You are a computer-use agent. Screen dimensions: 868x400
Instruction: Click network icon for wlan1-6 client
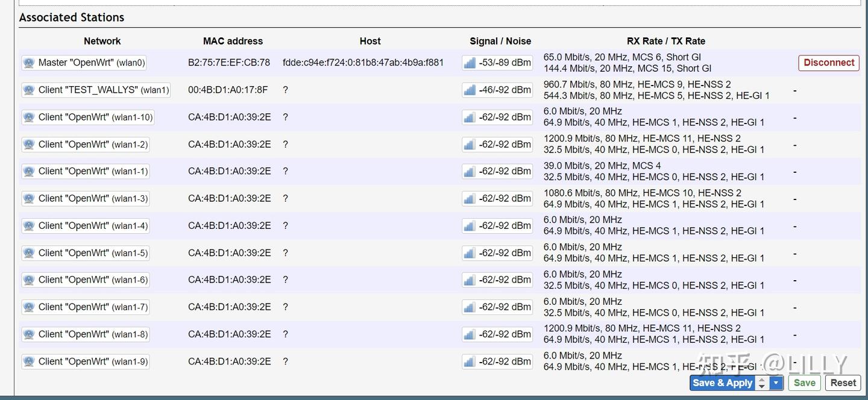[28, 280]
